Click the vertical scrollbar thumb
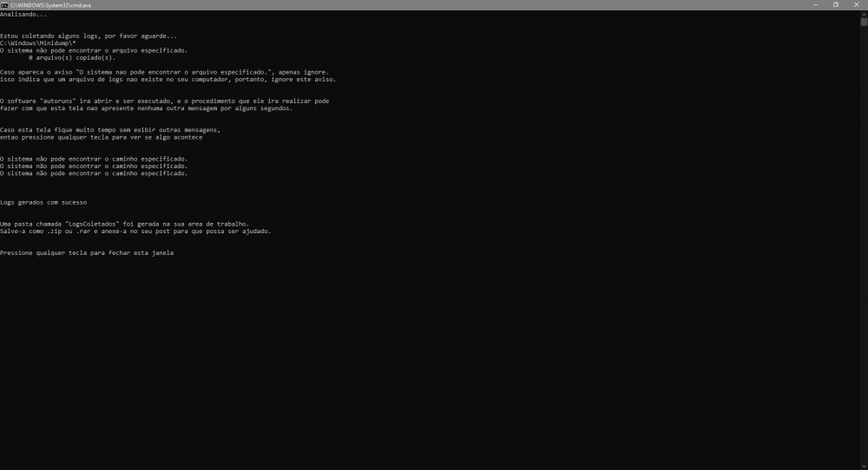 point(864,23)
